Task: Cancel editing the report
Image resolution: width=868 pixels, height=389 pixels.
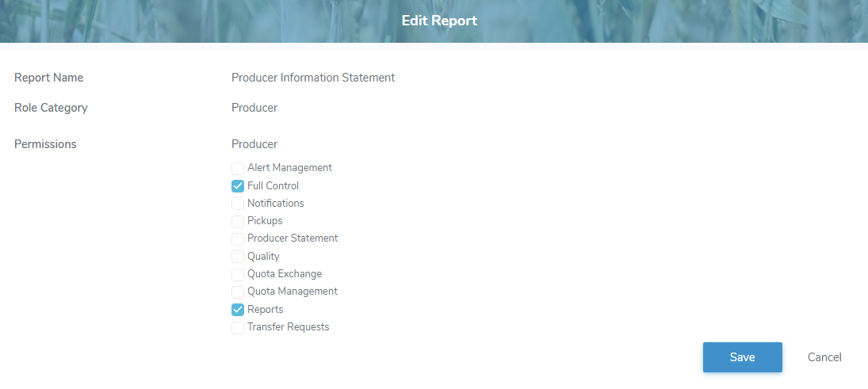Action: pos(824,357)
